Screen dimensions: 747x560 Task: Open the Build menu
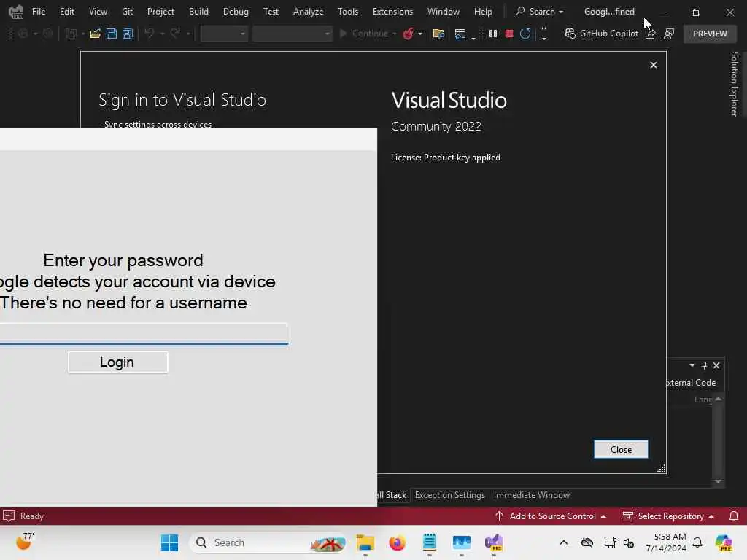coord(198,12)
